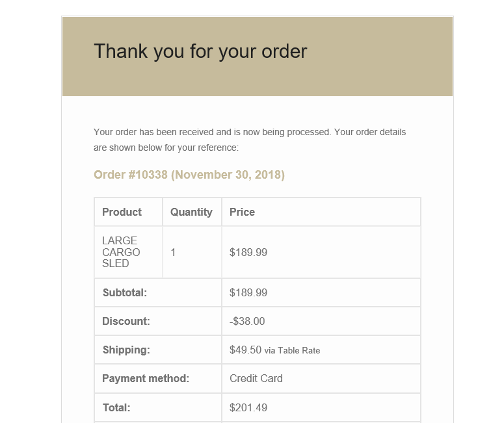Click the total amount $201.49

[x=248, y=407]
